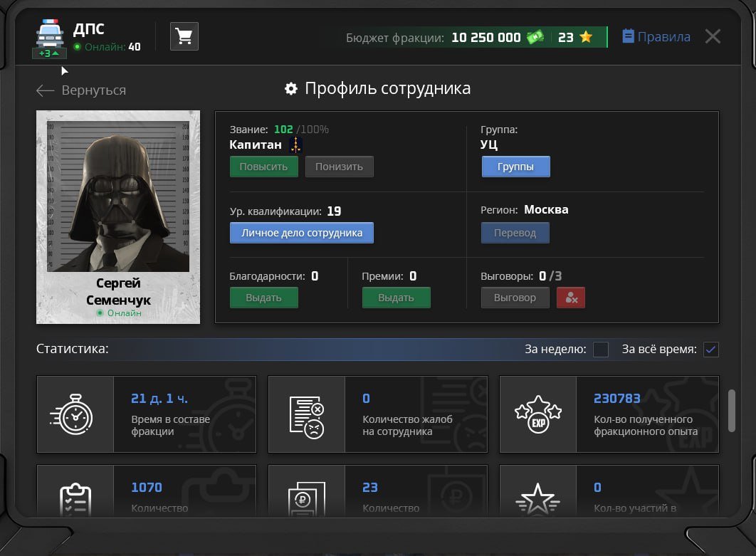Screen dimensions: 756x556
Task: Click the captain rank insignia icon
Action: click(296, 145)
